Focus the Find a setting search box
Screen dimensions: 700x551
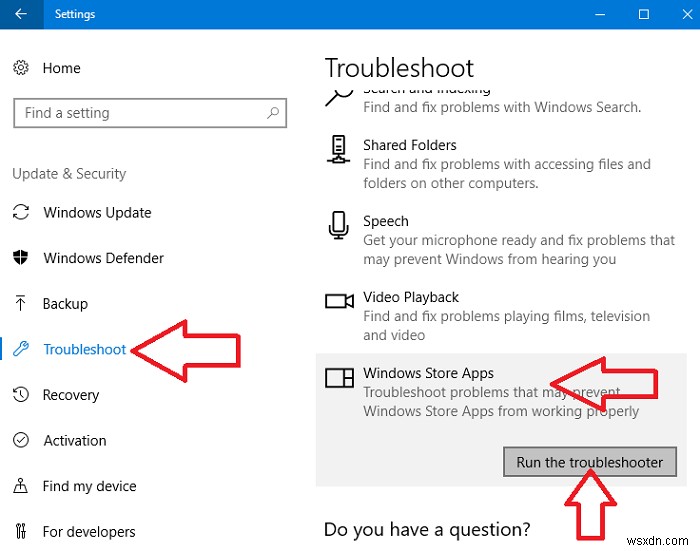(150, 113)
